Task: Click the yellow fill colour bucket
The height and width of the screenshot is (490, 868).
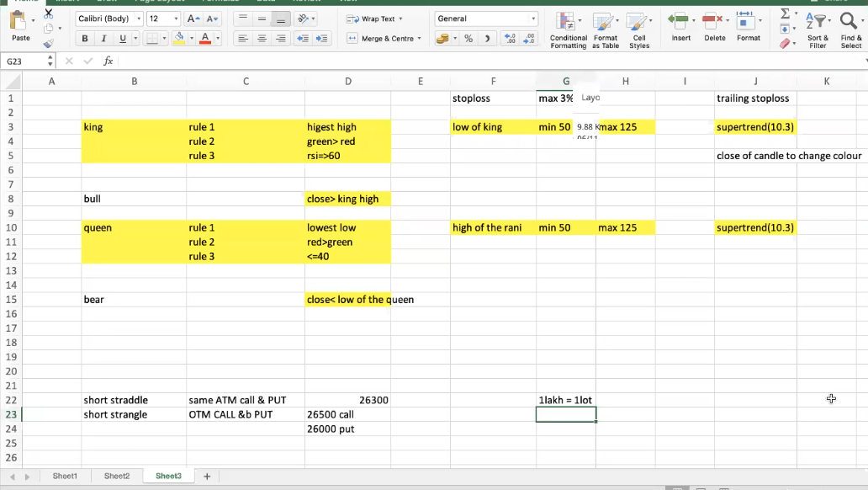Action: click(179, 39)
